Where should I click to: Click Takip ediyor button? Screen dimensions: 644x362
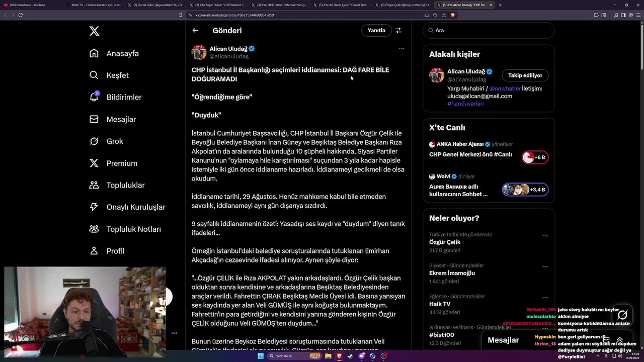coord(525,75)
